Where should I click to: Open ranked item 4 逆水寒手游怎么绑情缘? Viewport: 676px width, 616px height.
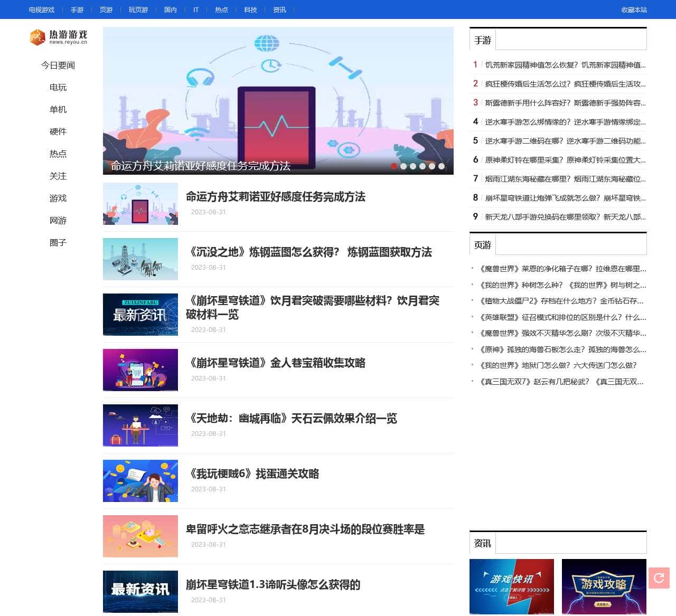point(565,122)
